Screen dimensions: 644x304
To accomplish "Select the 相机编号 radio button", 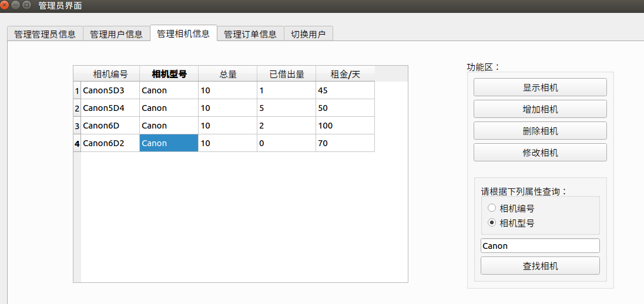I will [x=492, y=208].
